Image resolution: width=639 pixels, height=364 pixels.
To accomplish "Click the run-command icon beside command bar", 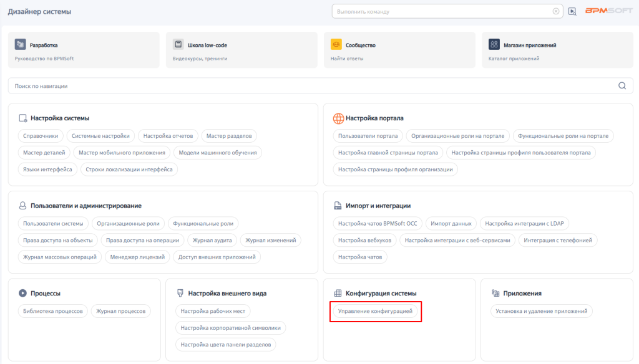I will coord(572,11).
